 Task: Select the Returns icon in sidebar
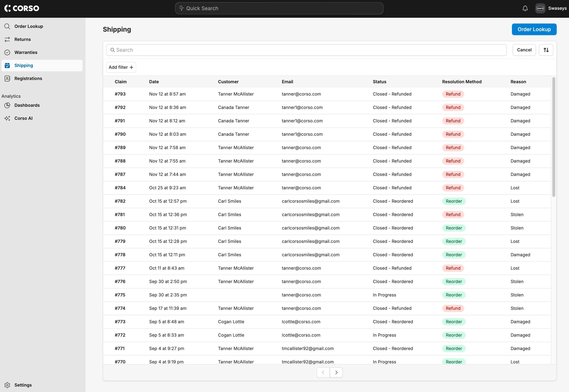(x=7, y=39)
